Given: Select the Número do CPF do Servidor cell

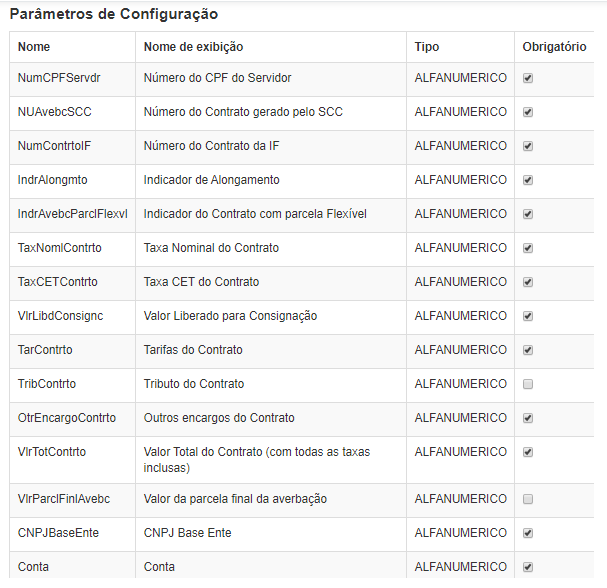Looking at the screenshot, I should click(271, 79).
